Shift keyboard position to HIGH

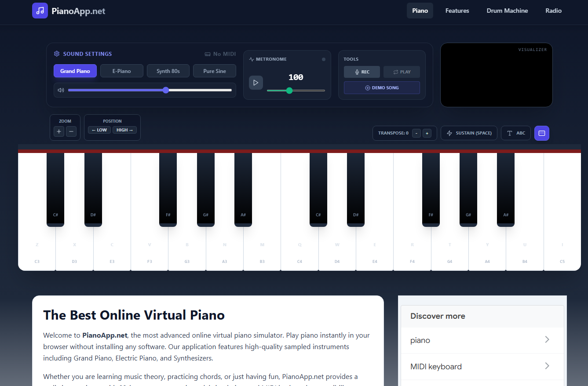[124, 130]
